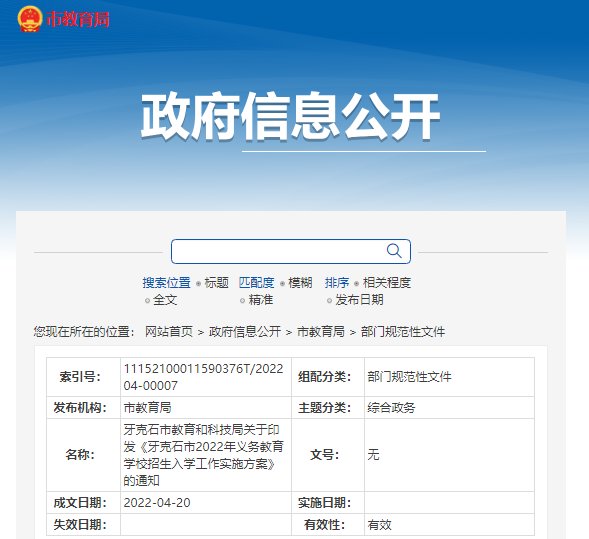Click the national emblem logo icon
Viewport: 589px width, 539px height.
pos(30,19)
